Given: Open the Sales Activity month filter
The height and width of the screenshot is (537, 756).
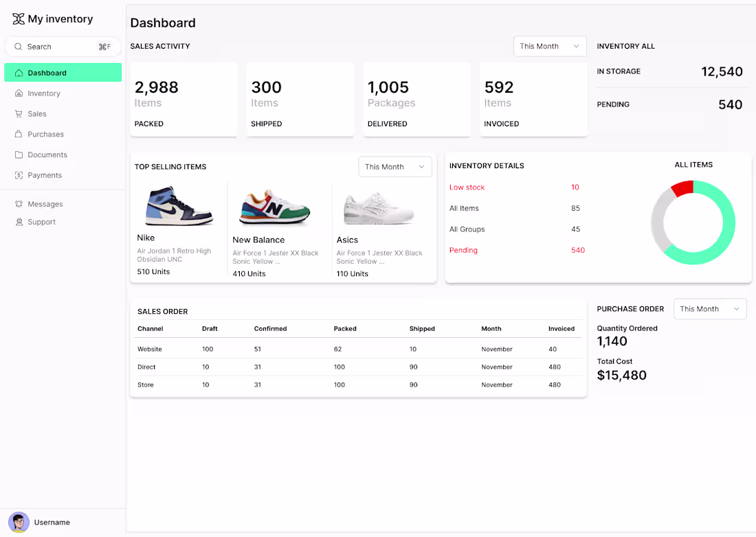Looking at the screenshot, I should [549, 46].
